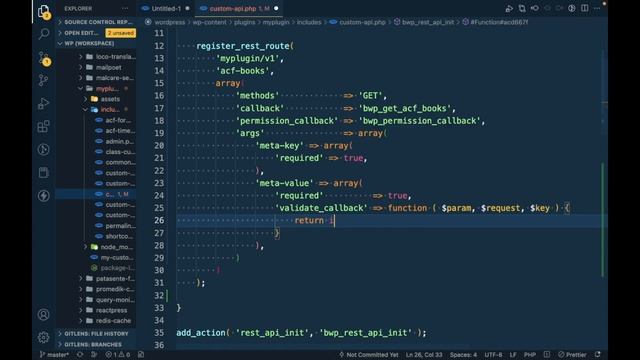This screenshot has width=640, height=360.
Task: Click the Prettier status bar item
Action: (572, 355)
